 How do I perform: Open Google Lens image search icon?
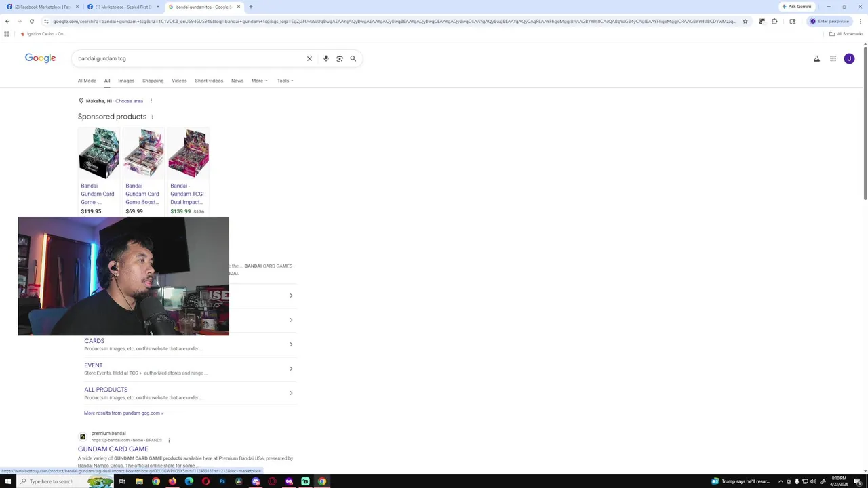coord(340,58)
